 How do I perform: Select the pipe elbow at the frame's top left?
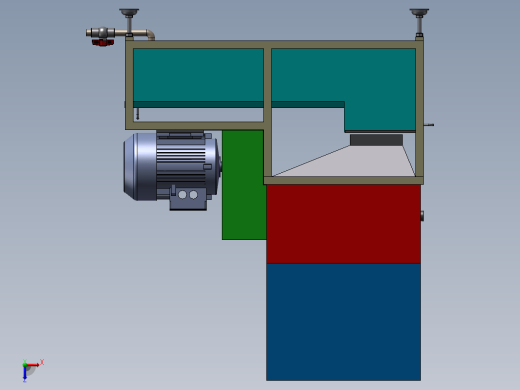pyautogui.click(x=150, y=35)
